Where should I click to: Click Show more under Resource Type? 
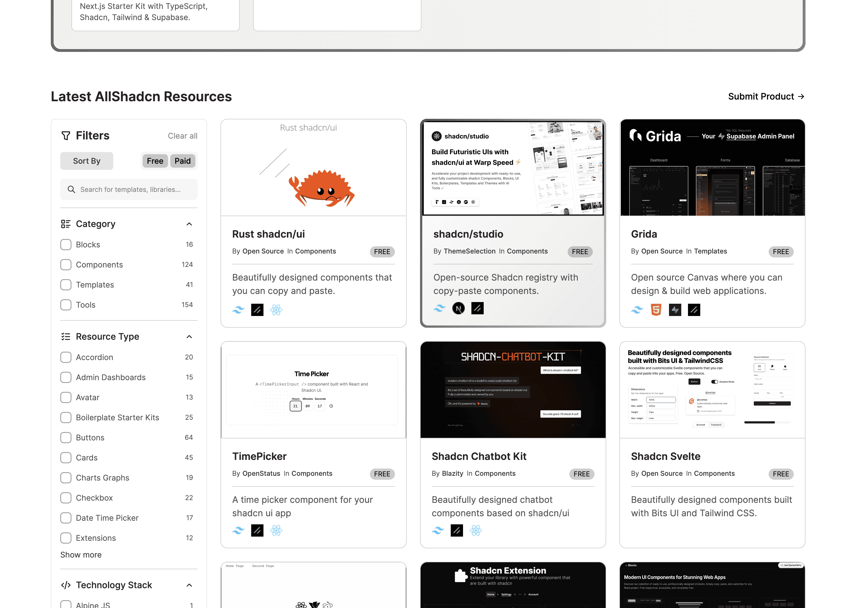tap(81, 554)
